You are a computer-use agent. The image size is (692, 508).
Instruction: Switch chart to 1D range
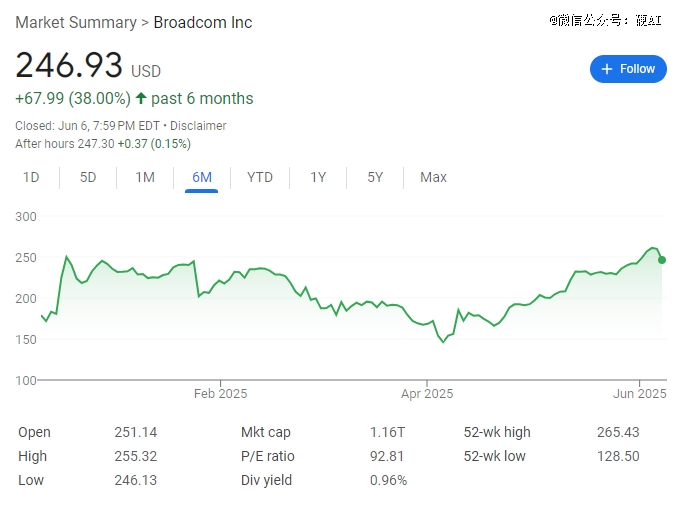[x=31, y=177]
